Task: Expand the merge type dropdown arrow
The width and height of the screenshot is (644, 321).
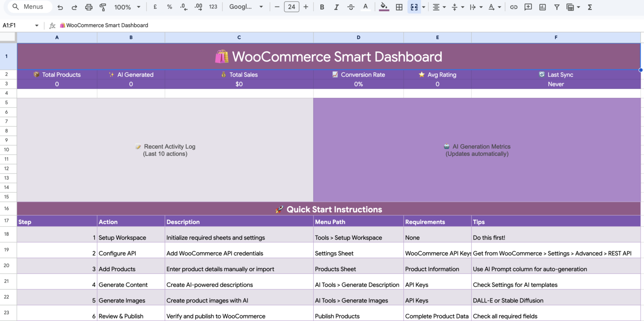Action: (x=423, y=7)
